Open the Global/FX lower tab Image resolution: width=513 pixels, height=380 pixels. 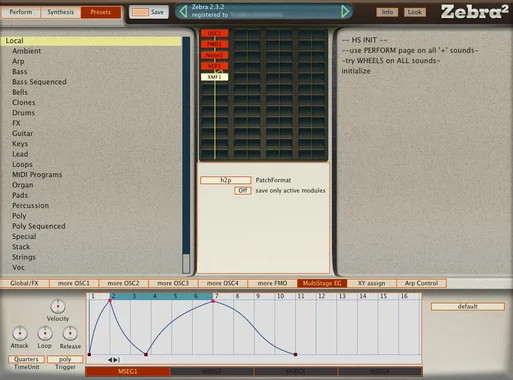pyautogui.click(x=24, y=283)
